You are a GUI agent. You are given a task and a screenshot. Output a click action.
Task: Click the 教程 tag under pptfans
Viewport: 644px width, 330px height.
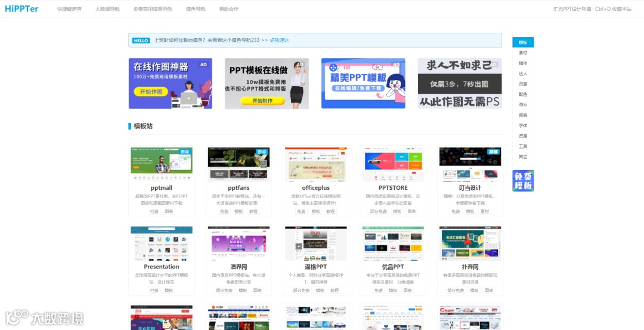click(253, 211)
